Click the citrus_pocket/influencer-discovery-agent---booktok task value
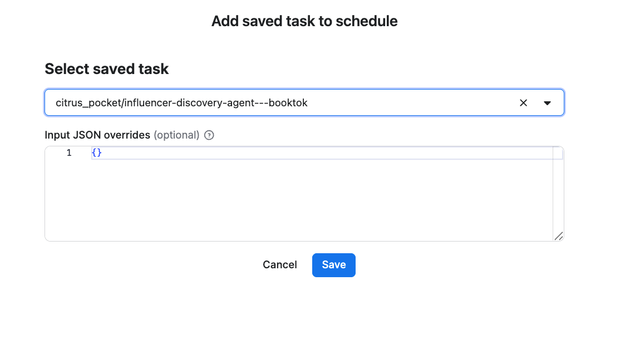640x364 pixels. click(x=181, y=103)
